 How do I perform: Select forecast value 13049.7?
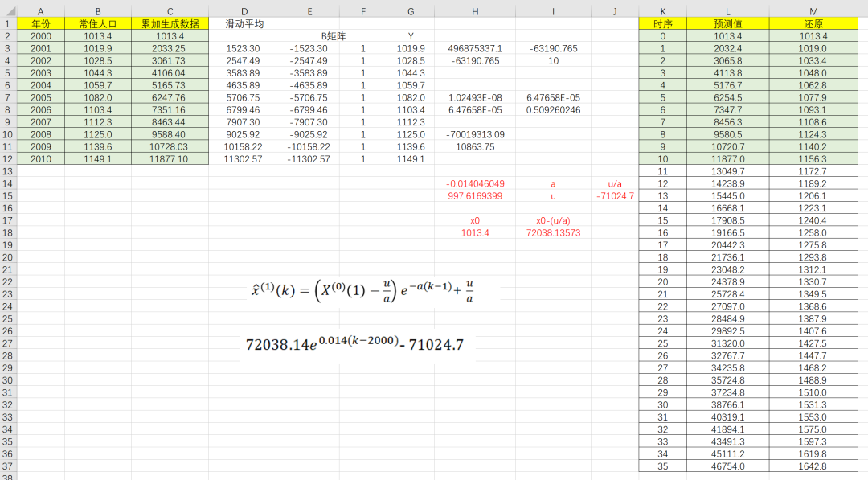click(727, 171)
